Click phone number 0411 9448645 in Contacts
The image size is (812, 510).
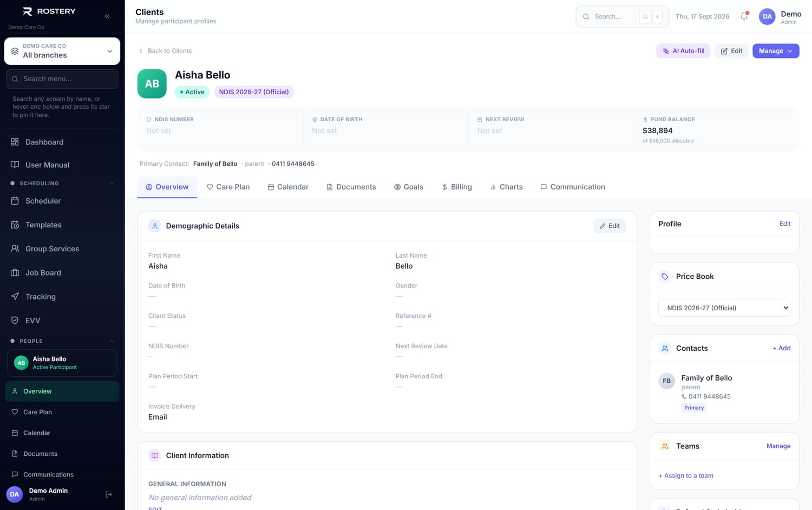point(710,396)
